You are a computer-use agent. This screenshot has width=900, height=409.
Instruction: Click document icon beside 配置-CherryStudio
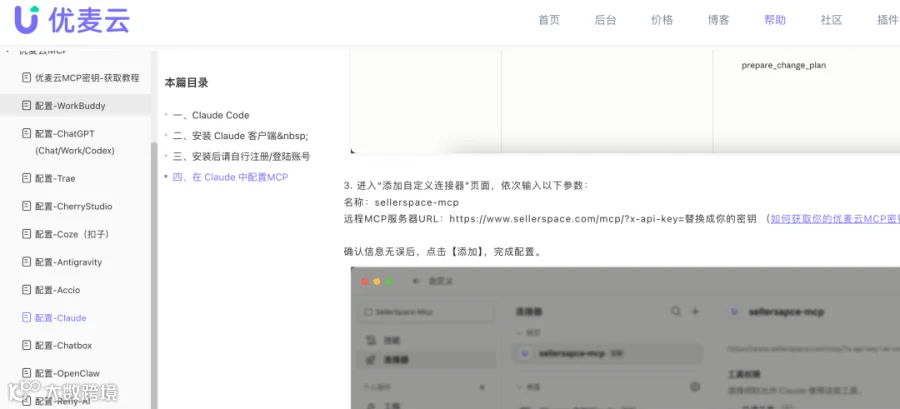(26, 206)
